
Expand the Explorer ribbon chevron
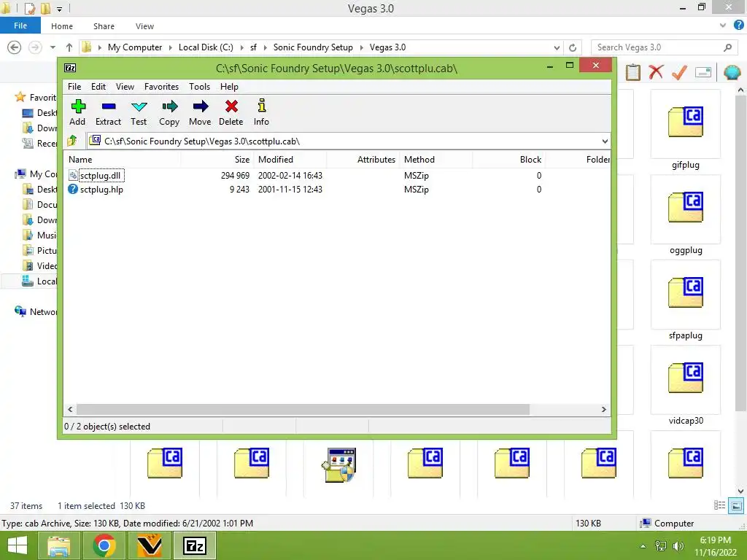pos(723,26)
